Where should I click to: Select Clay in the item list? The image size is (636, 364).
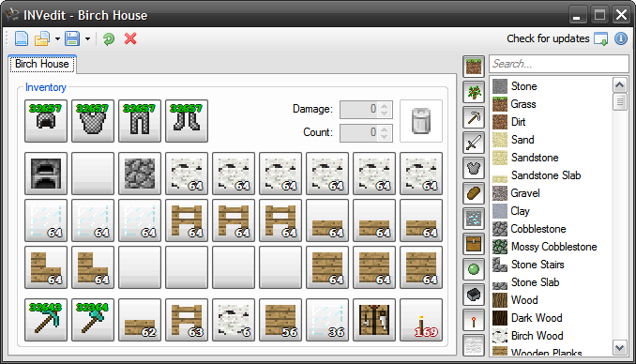pos(552,211)
